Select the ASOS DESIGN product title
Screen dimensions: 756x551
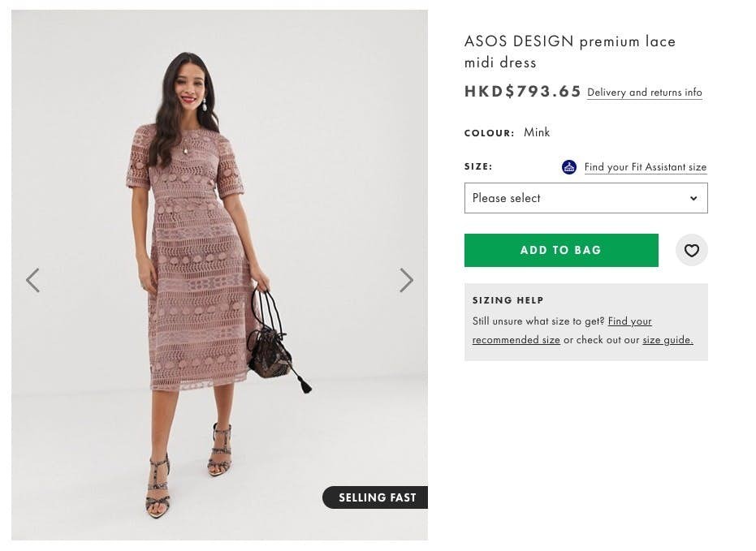pos(568,51)
